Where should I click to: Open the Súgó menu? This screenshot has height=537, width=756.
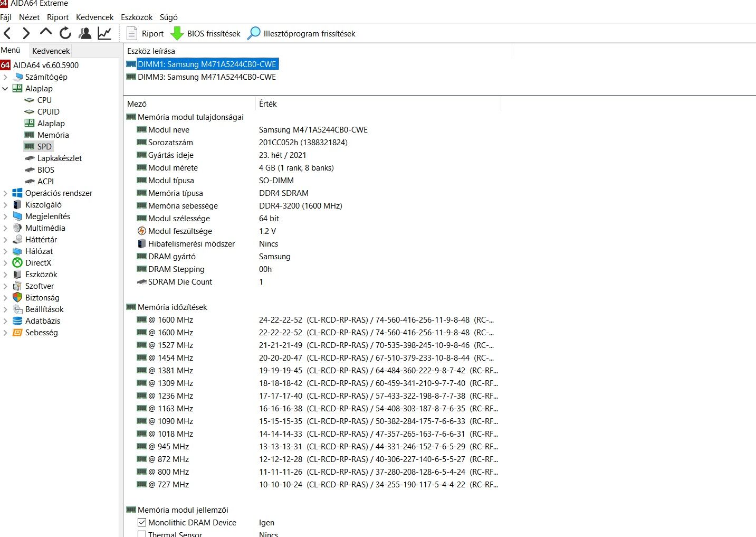point(168,17)
